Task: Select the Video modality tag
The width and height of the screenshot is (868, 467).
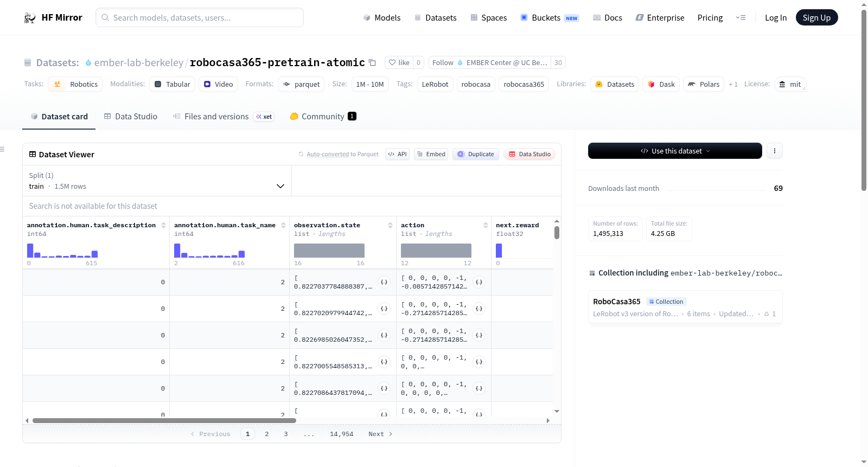Action: (218, 85)
